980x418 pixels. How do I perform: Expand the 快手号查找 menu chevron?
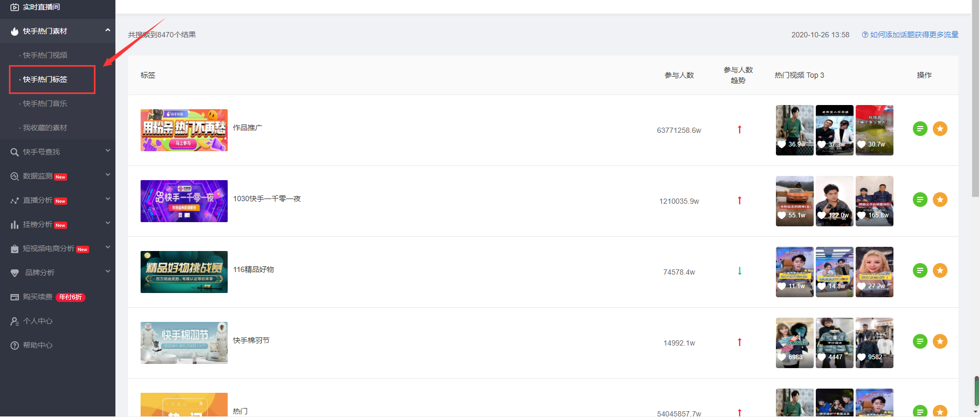(x=108, y=151)
